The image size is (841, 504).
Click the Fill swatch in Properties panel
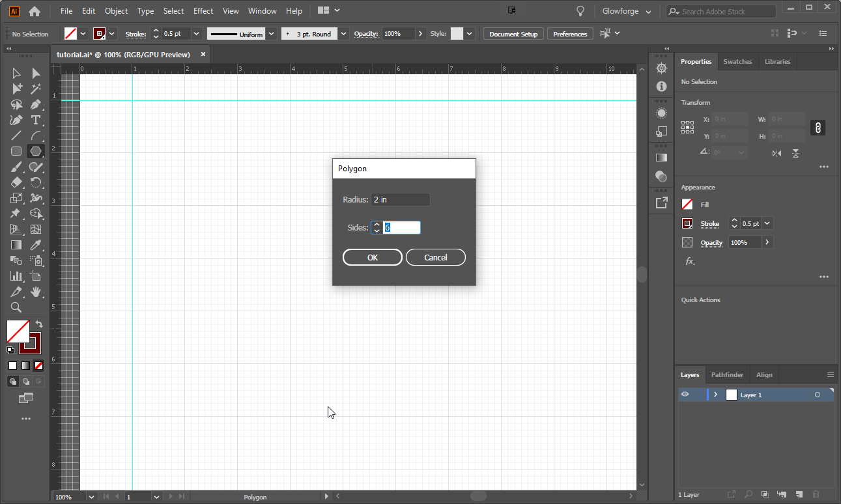(687, 204)
